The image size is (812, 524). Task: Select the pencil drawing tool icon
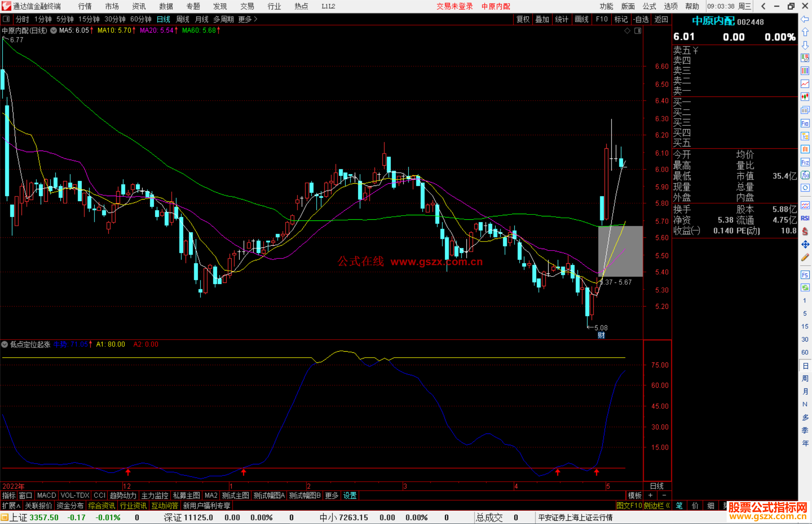[805, 258]
